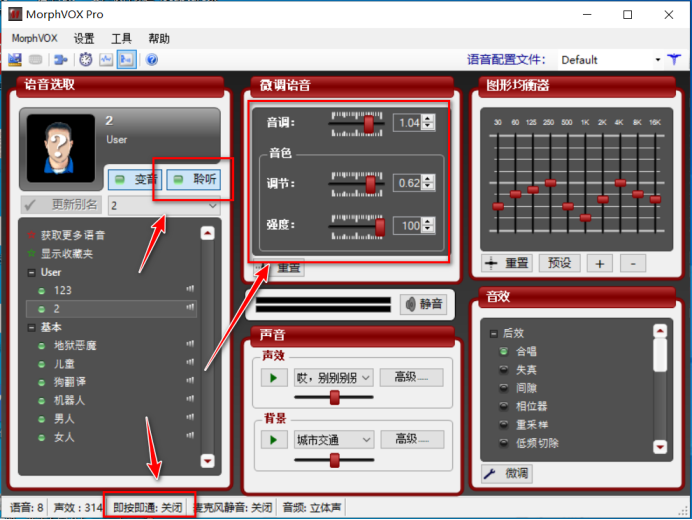692x520 pixels.
Task: Click the waveform toolbar icon
Action: tap(106, 60)
